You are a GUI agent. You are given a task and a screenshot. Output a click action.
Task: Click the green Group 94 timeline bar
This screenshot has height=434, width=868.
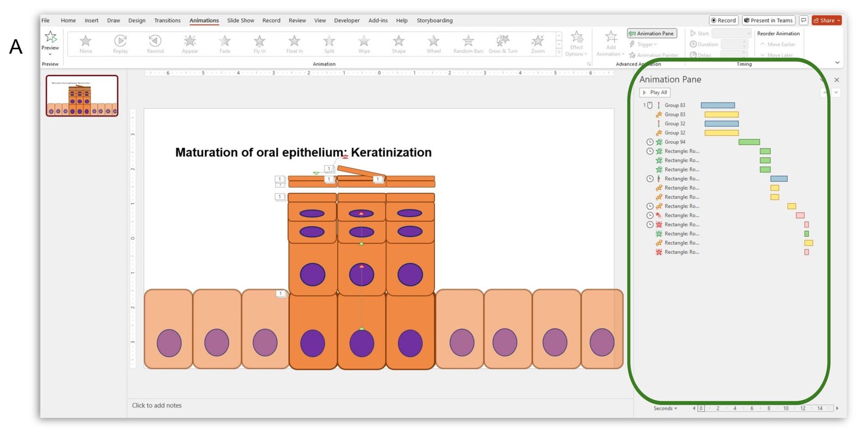click(749, 142)
